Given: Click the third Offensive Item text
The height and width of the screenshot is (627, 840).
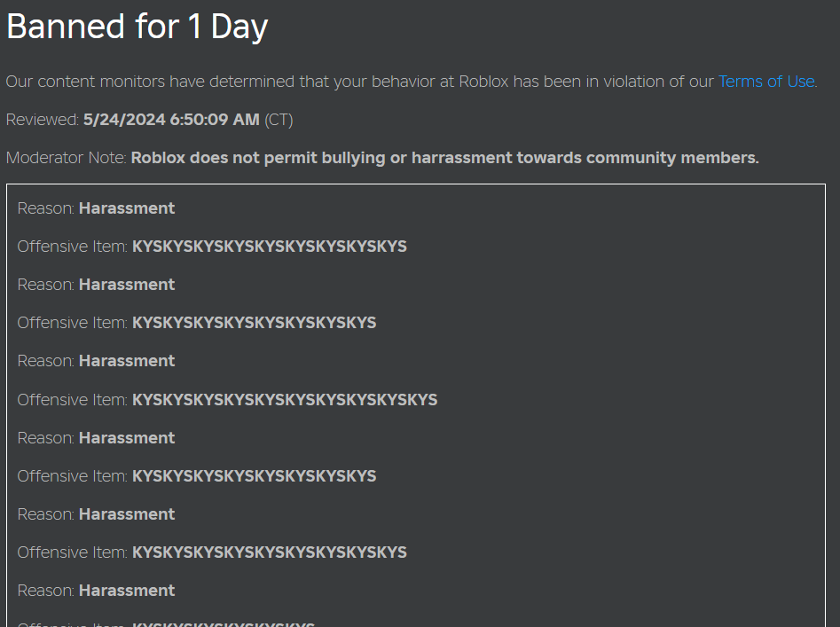Looking at the screenshot, I should [284, 400].
